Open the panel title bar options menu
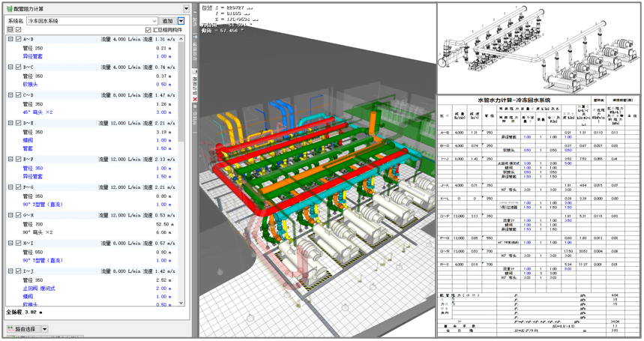The height and width of the screenshot is (341, 644). point(187,9)
